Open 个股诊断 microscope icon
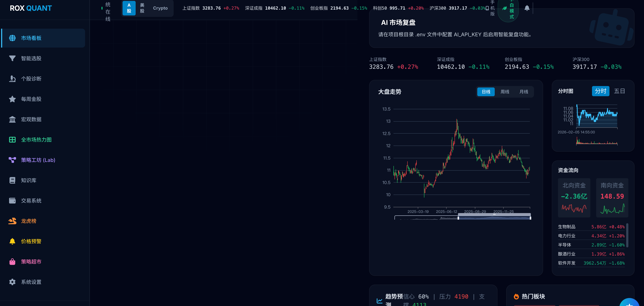Screen dimensions: 644x306 [12, 79]
